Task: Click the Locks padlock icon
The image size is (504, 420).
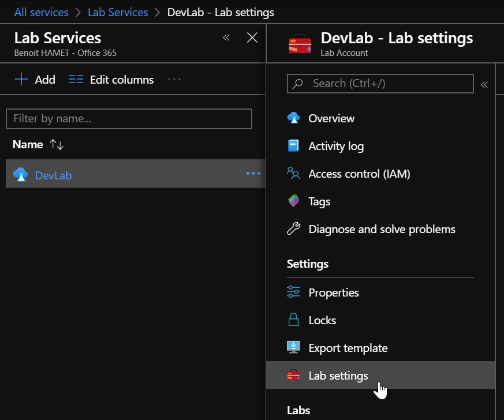Action: (293, 320)
